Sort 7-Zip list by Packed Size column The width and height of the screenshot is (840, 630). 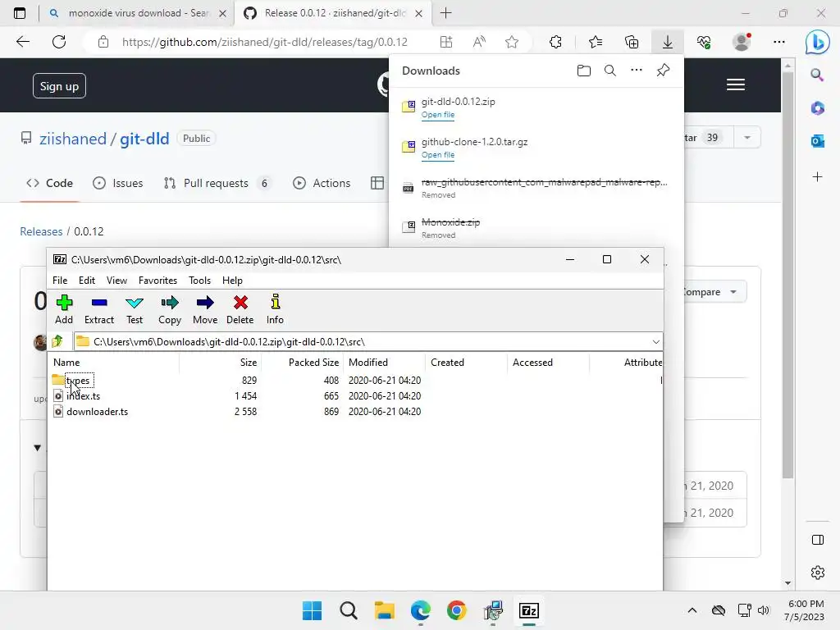302,362
